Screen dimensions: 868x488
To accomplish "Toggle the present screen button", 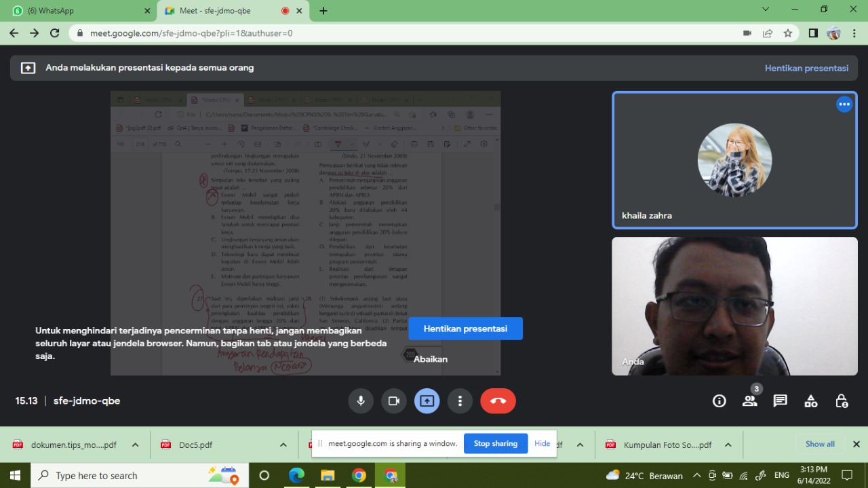I will pos(427,401).
